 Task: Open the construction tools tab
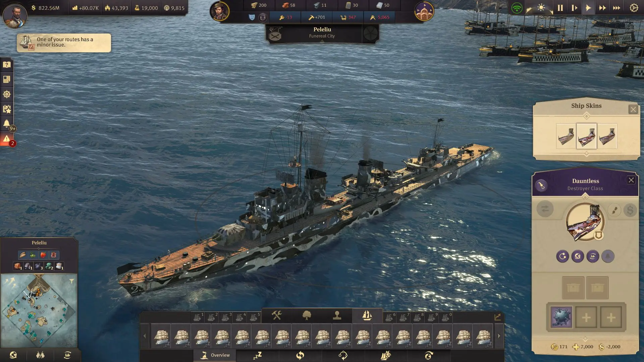(277, 315)
